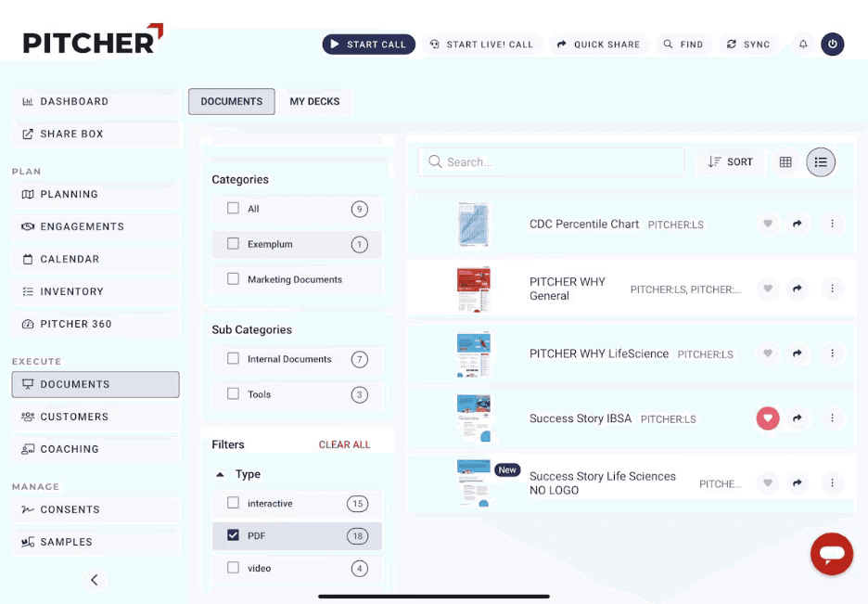868x604 pixels.
Task: Open INVENTORY in the sidebar
Action: [96, 291]
